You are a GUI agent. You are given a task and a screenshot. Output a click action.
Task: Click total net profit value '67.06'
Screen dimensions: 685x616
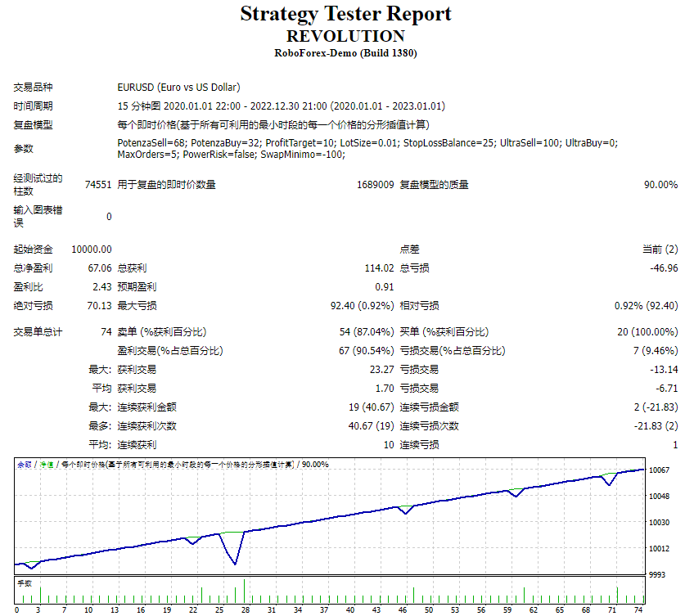[100, 268]
